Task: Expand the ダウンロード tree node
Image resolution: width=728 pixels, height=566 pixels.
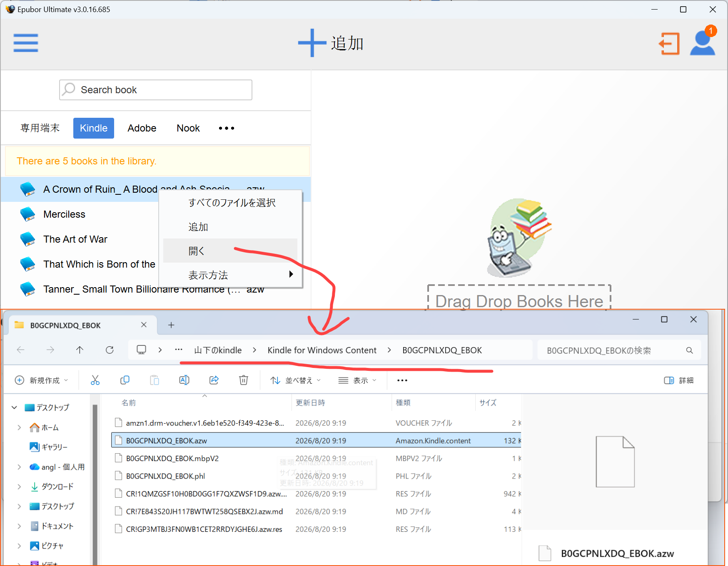Action: tap(19, 487)
